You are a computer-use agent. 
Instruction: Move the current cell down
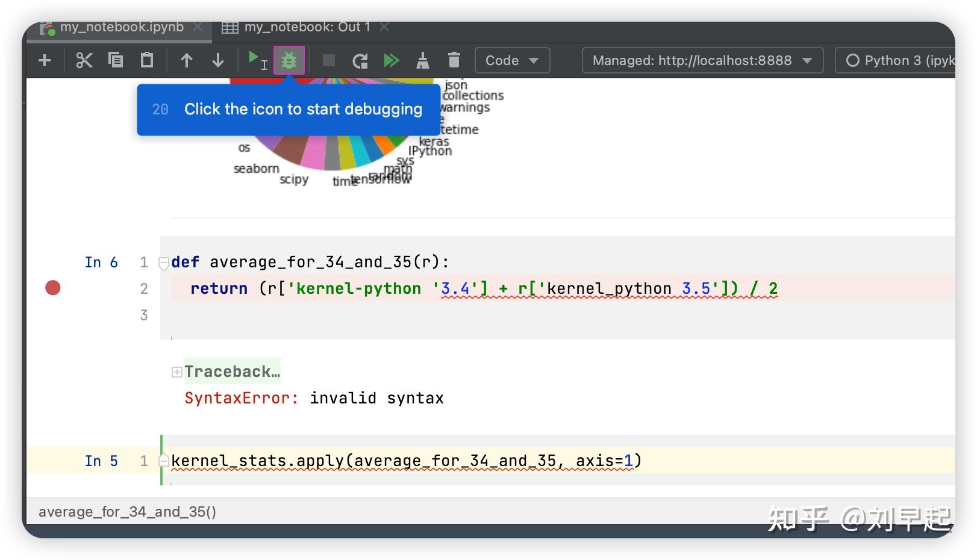(217, 60)
